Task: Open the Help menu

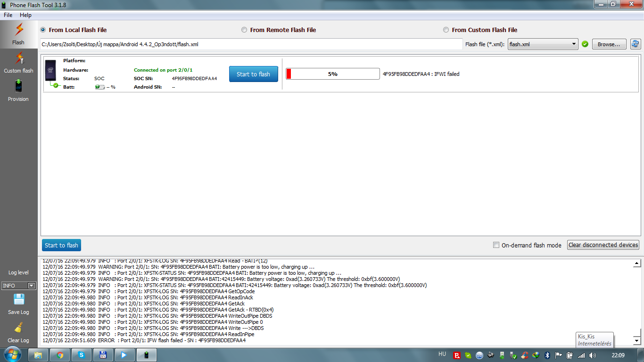Action: click(25, 15)
